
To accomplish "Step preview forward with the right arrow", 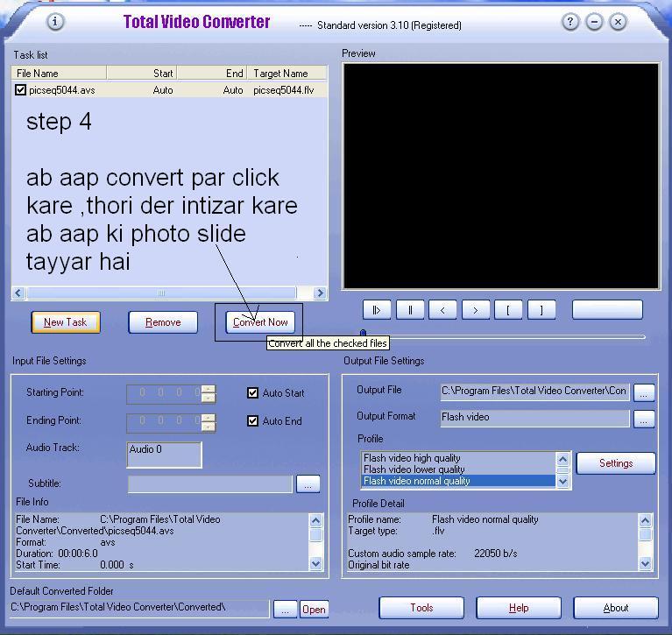I will (476, 310).
